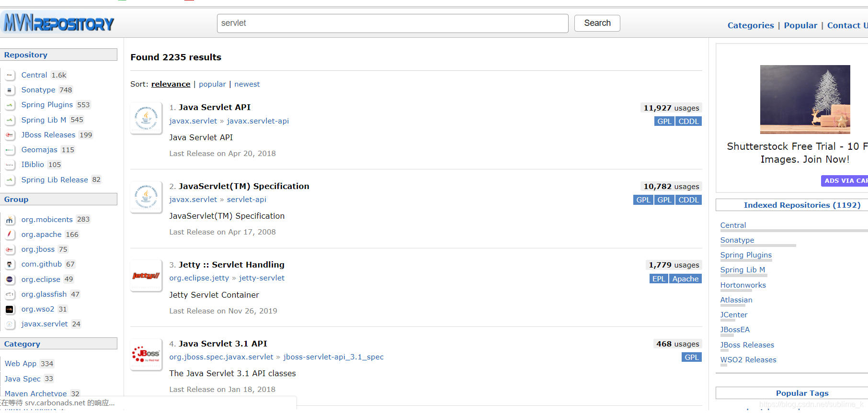Open JBossEA indexed repository
This screenshot has height=413, width=868.
tap(735, 330)
